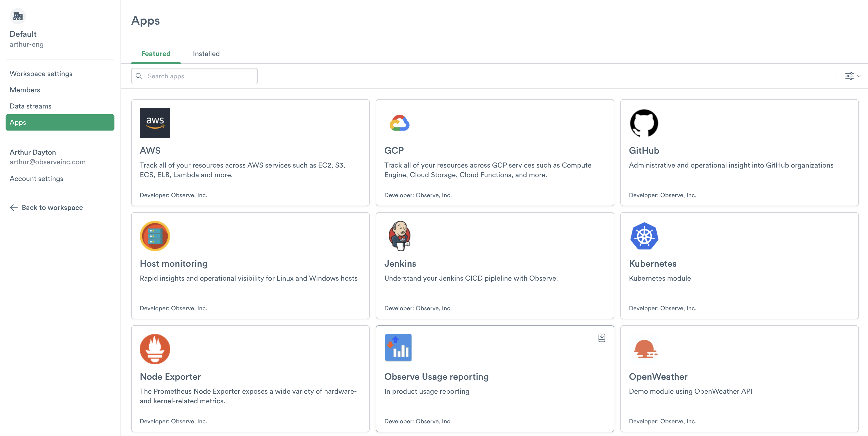Click the Default workspace name

23,34
